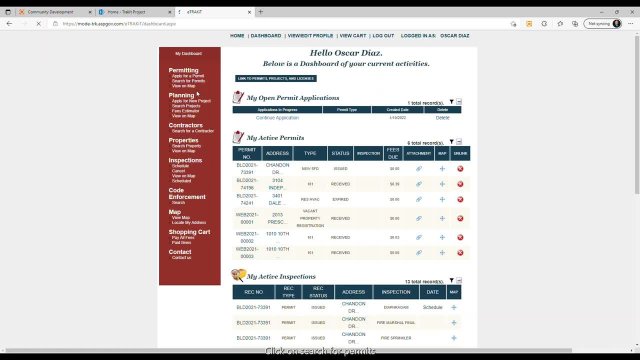Open attachments for permit BLD2021-73391
The width and height of the screenshot is (640, 360).
tap(419, 169)
